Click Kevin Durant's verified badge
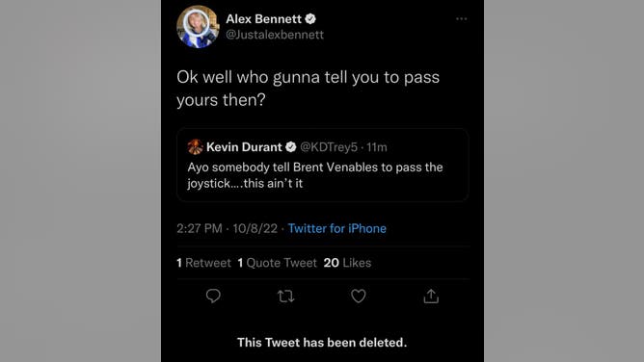This screenshot has width=644, height=362. coord(290,146)
